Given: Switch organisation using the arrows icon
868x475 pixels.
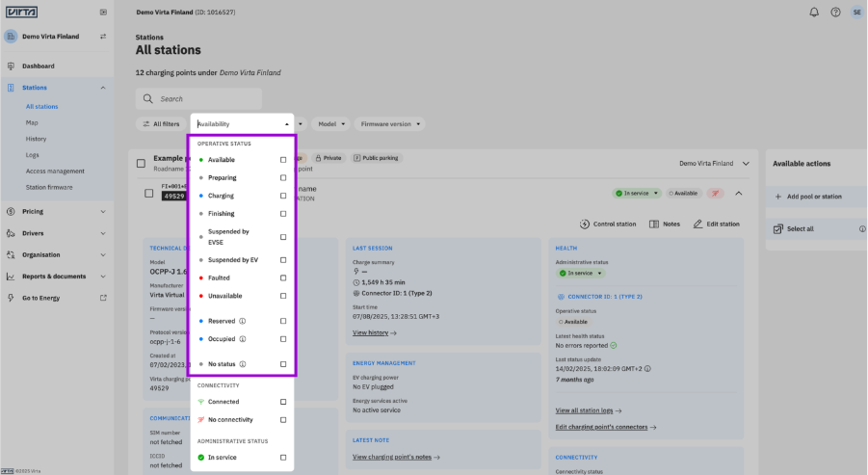Looking at the screenshot, I should point(103,37).
